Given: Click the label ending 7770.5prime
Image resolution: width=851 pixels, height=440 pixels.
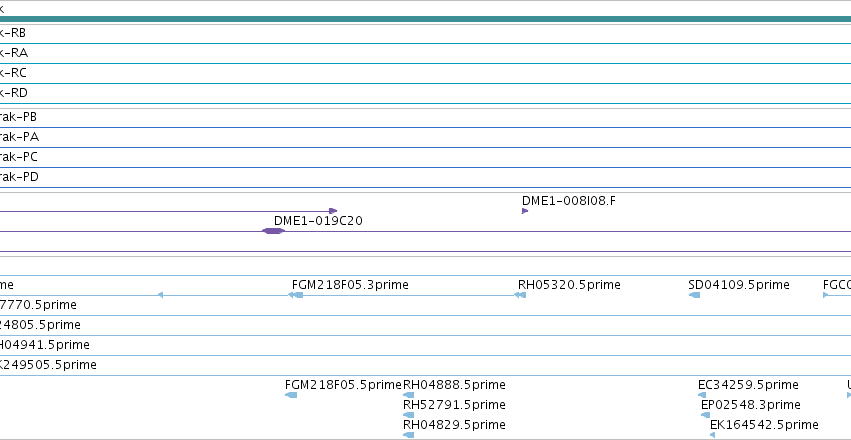Looking at the screenshot, I should pos(39,305).
